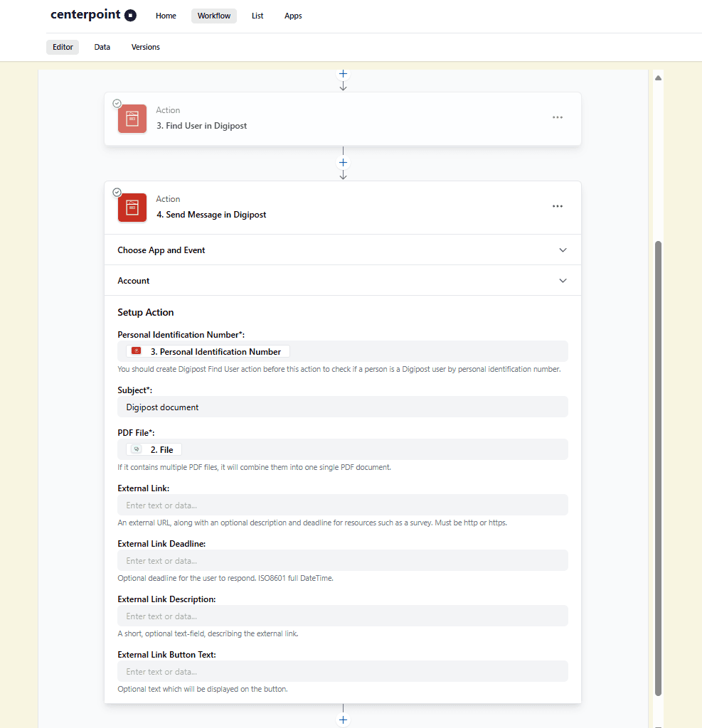This screenshot has width=702, height=728.
Task: Click the file icon in the 2. File chip
Action: coord(136,449)
